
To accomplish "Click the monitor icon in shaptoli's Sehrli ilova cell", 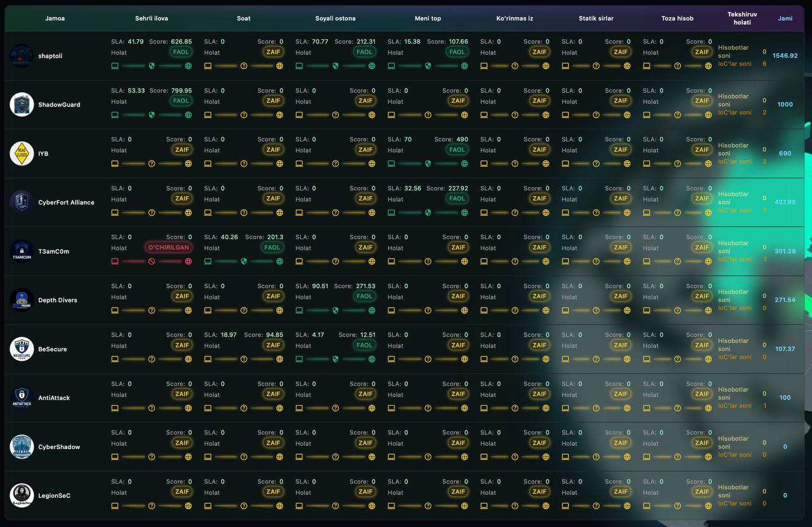I will click(x=114, y=65).
